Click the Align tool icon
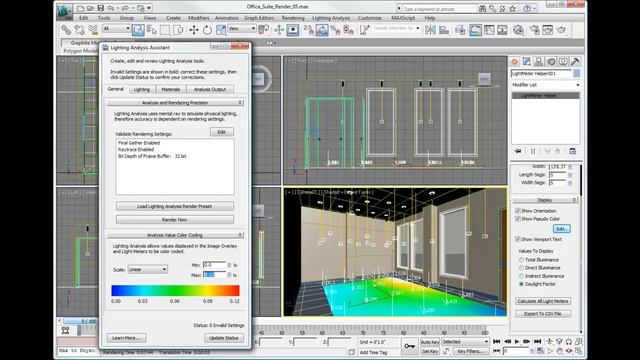The image size is (640, 360). pos(444,30)
